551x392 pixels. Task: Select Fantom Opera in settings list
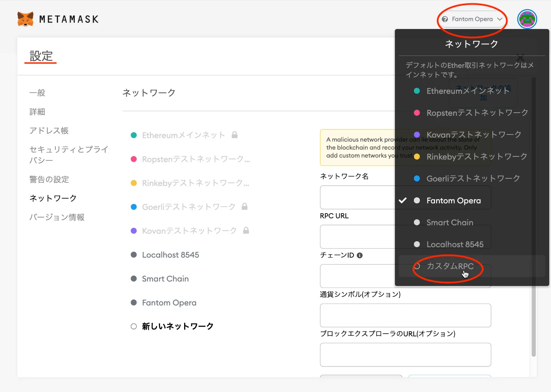(163, 302)
